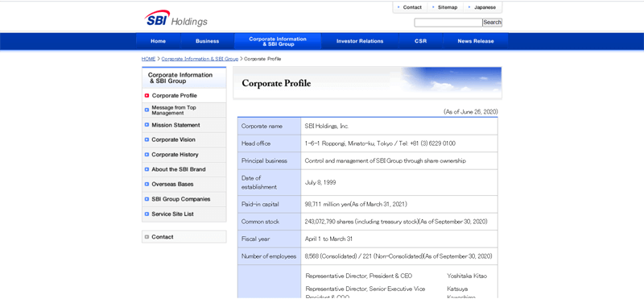Click the 'Corporate name' table label
This screenshot has height=299, width=644.
(262, 127)
